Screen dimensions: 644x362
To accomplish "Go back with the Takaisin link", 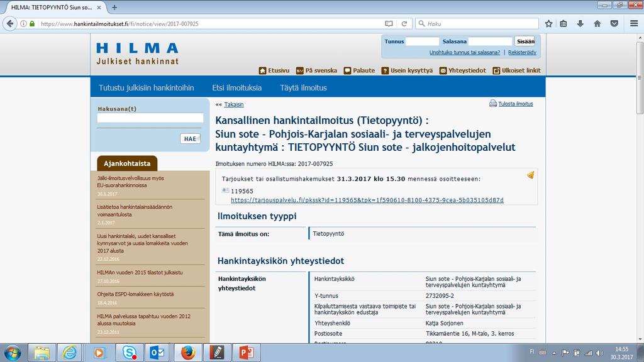I will click(234, 105).
